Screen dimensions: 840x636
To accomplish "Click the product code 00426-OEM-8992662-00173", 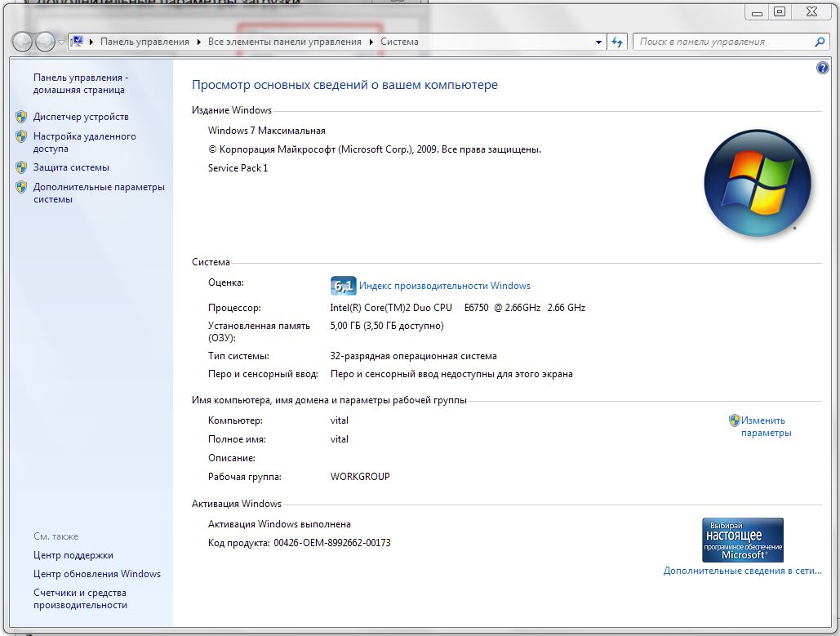I will tap(332, 543).
